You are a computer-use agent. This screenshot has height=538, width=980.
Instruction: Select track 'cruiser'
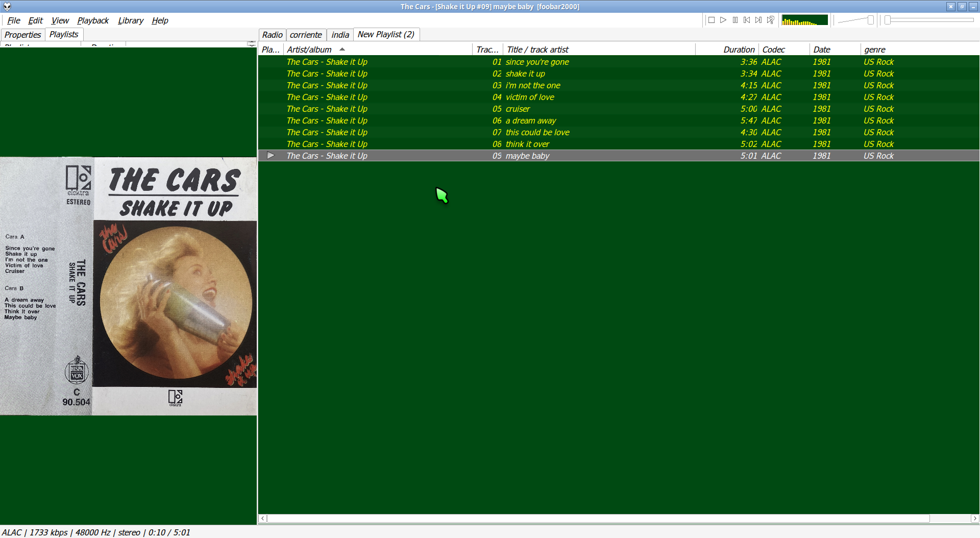[x=619, y=109]
